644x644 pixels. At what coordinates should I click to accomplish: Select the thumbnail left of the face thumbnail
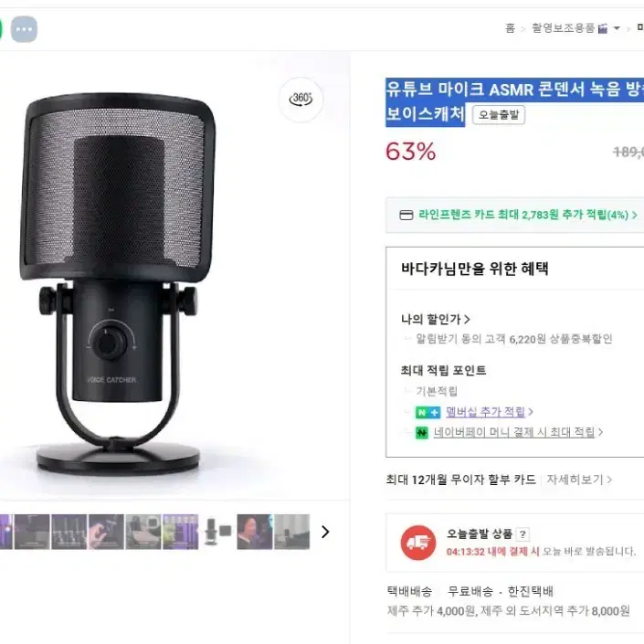coord(217,532)
